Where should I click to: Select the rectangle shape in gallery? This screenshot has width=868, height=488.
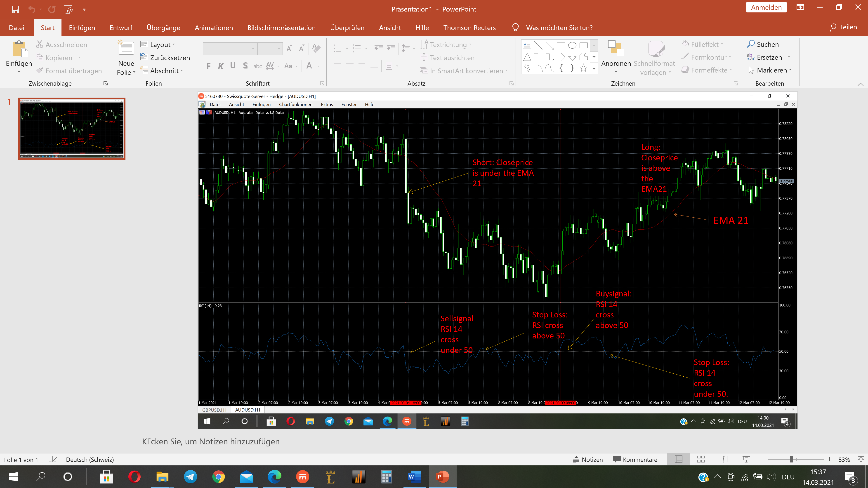(x=561, y=45)
